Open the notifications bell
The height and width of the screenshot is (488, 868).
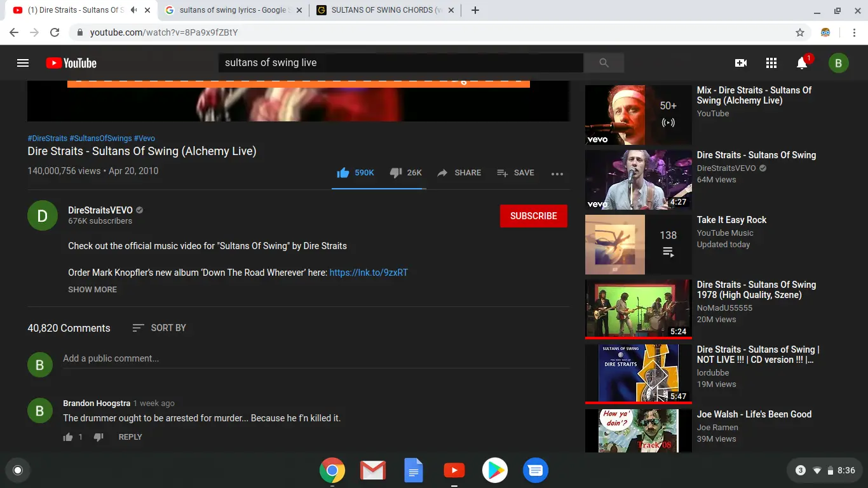pyautogui.click(x=802, y=63)
